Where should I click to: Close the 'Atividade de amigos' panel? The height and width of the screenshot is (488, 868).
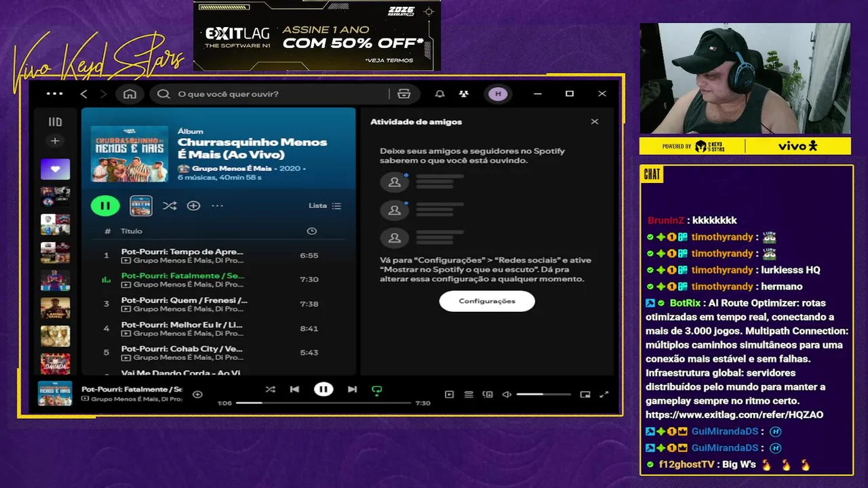point(595,122)
